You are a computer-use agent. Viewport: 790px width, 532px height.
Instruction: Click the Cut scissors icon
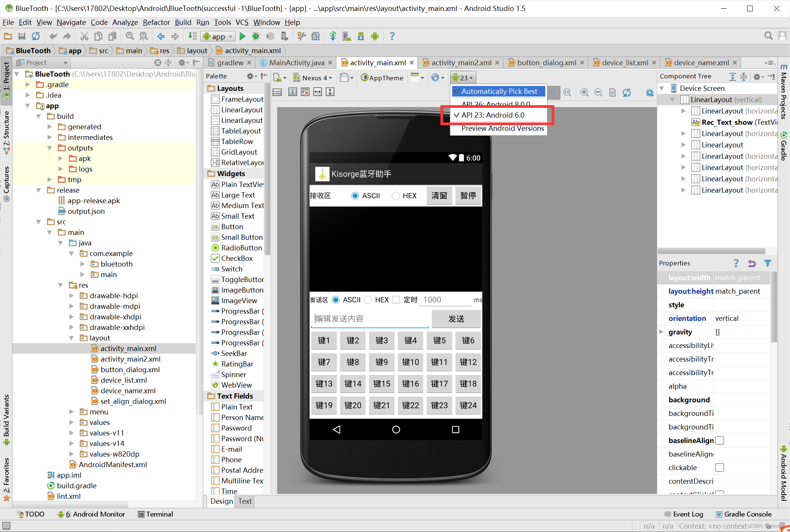pyautogui.click(x=84, y=36)
